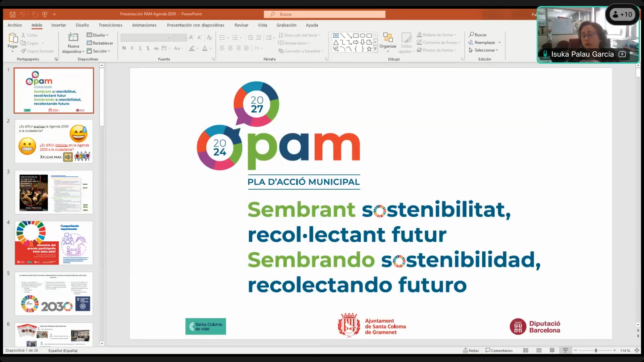Select the rectangle shape in the gallery
The height and width of the screenshot is (362, 644).
click(356, 36)
